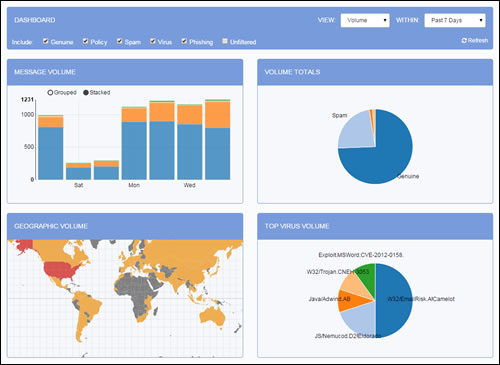Click the tallest rightmost bar in Message Volume
This screenshot has width=500, height=365.
click(217, 140)
